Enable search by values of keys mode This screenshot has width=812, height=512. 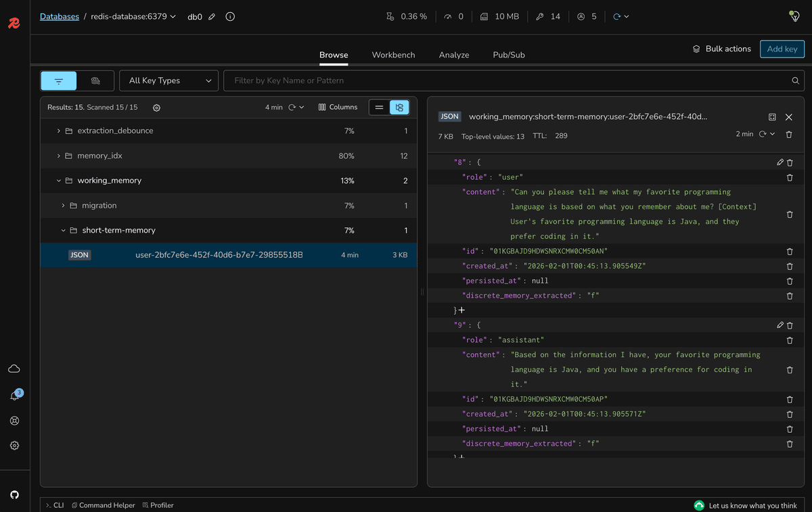96,80
